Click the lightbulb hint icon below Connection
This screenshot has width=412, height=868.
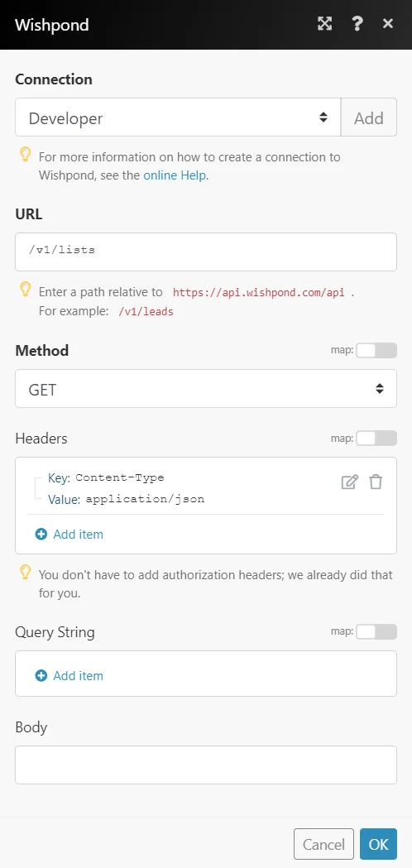point(25,155)
